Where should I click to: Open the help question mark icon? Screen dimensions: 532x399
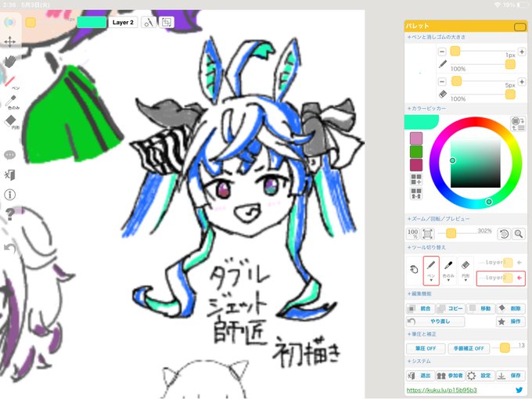[x=10, y=214]
